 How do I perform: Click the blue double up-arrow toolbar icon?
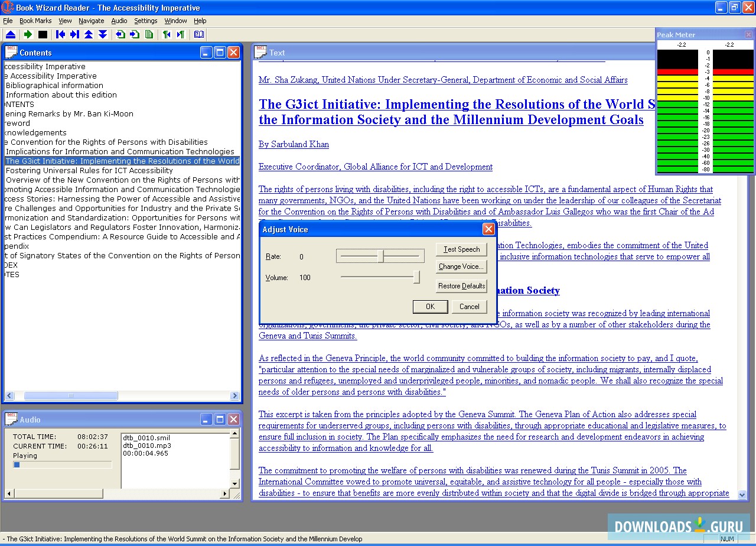click(x=89, y=34)
